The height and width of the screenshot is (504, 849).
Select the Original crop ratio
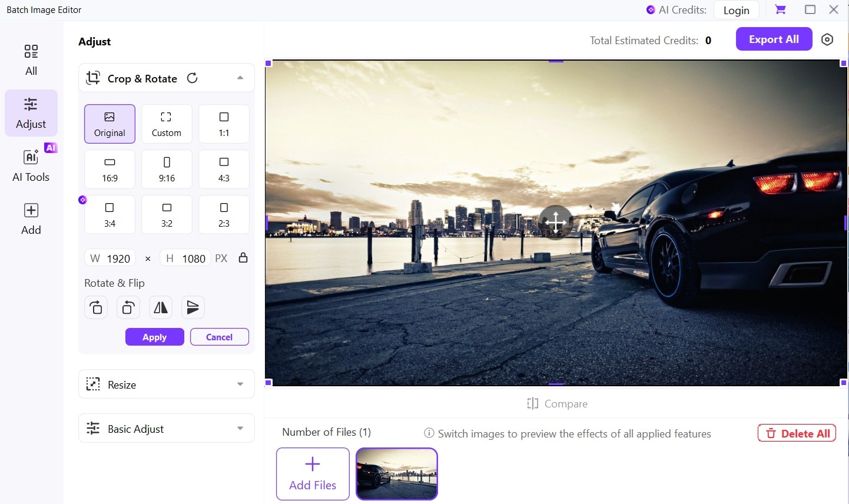pyautogui.click(x=110, y=124)
